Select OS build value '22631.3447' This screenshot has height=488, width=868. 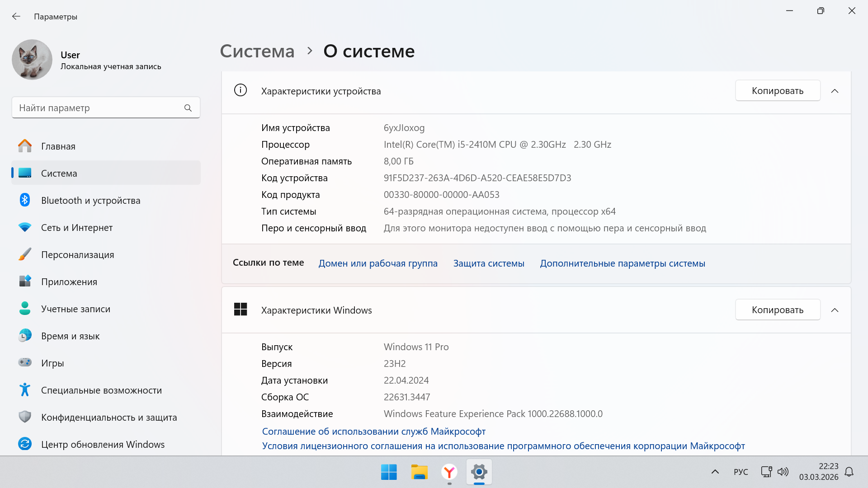(407, 397)
